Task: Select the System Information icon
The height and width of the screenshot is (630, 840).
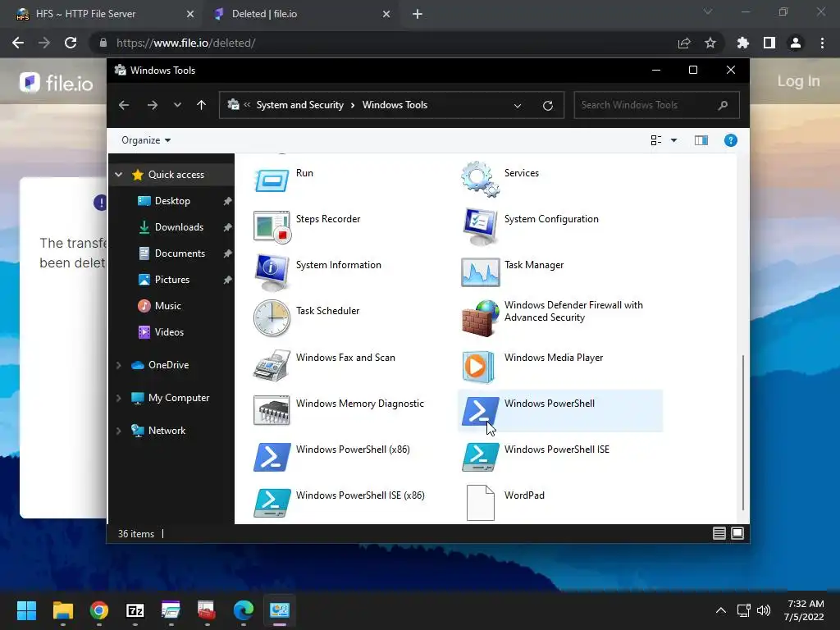Action: click(272, 272)
